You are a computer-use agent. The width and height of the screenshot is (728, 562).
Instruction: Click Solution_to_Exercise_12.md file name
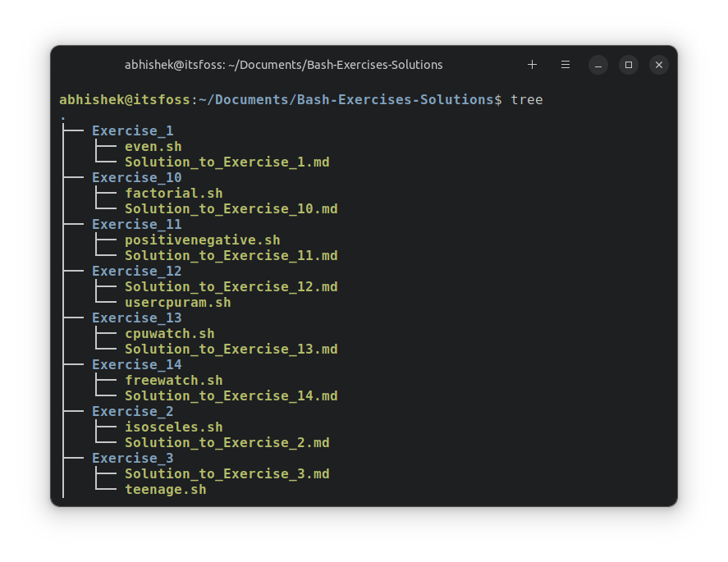pos(231,286)
